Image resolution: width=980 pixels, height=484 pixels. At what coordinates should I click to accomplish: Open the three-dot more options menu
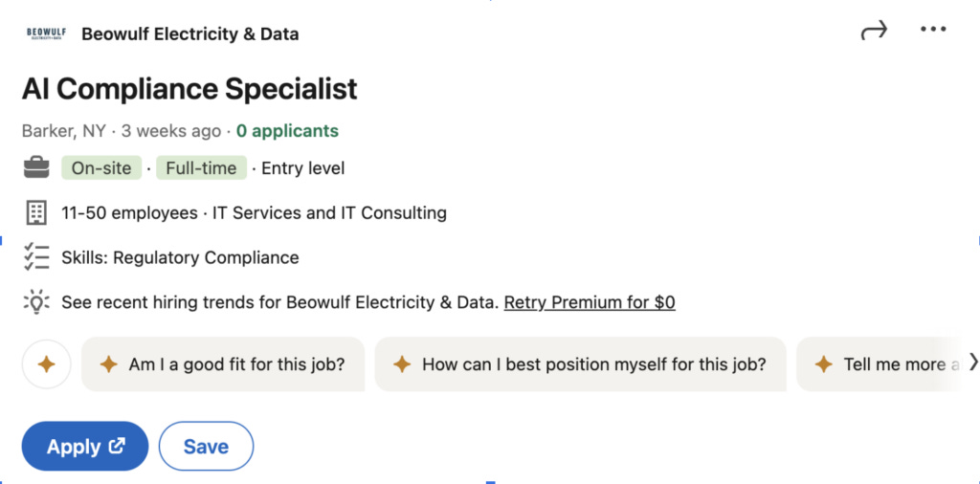coord(933,29)
